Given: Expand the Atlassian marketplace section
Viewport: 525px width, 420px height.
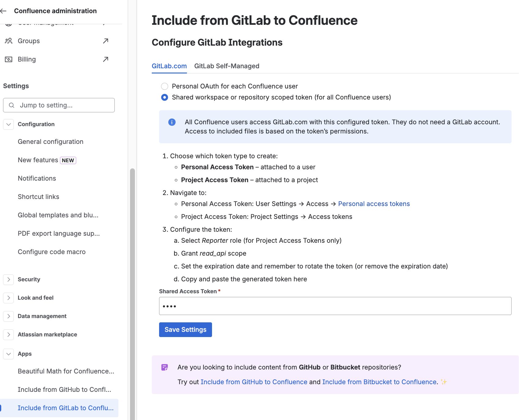Looking at the screenshot, I should 8,334.
